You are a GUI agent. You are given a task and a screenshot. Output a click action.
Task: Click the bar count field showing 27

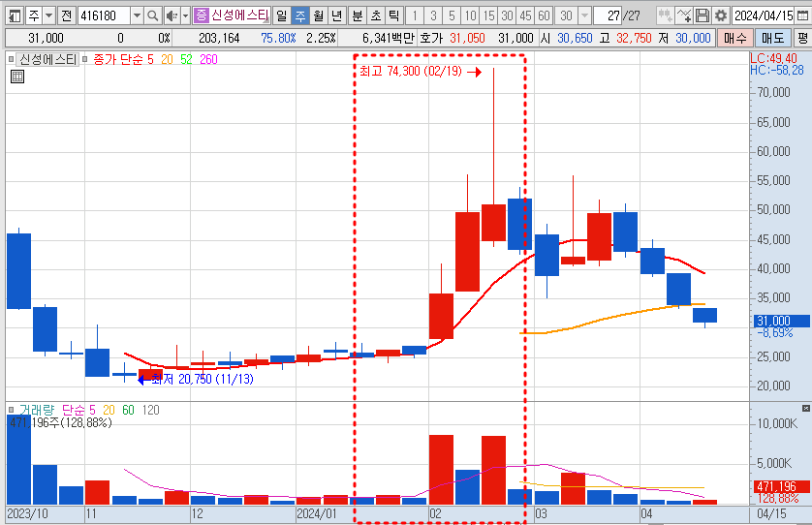click(608, 15)
